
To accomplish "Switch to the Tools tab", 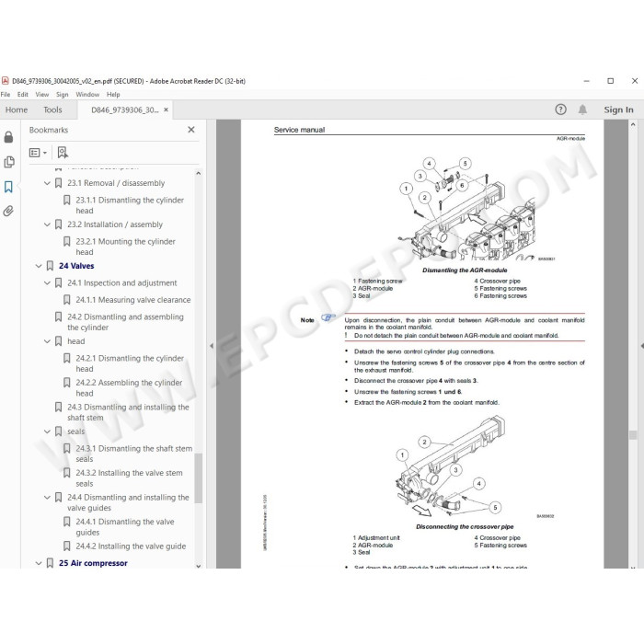I will coord(52,109).
